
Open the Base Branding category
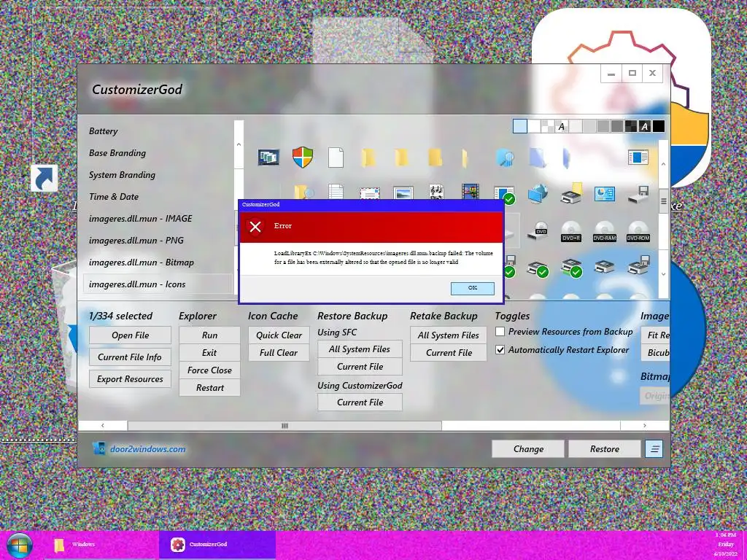pyautogui.click(x=117, y=153)
